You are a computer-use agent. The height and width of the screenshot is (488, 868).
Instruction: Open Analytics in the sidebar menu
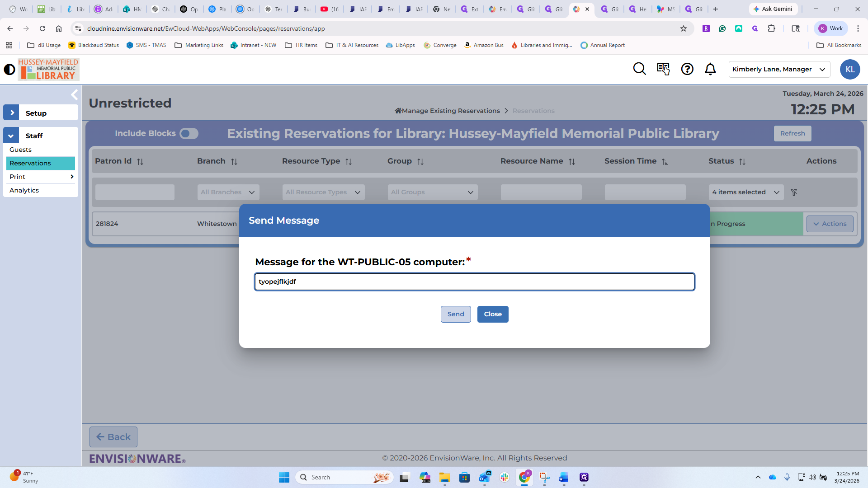point(24,190)
